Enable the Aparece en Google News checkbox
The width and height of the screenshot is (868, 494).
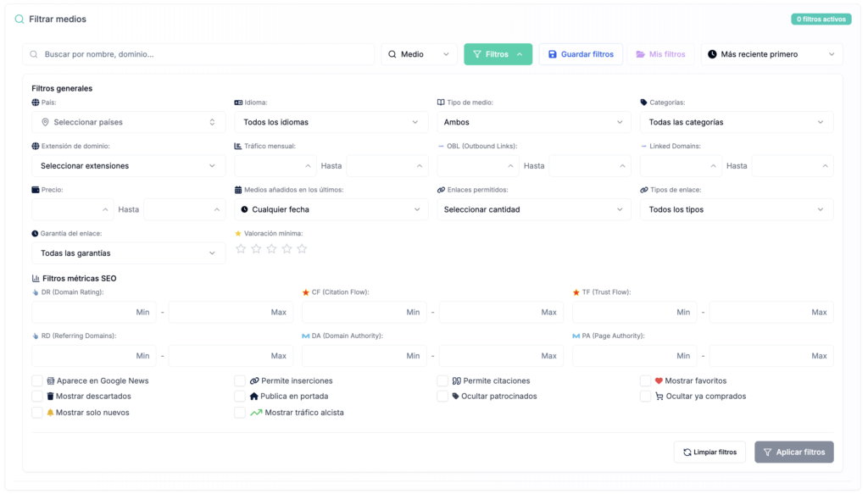(x=37, y=381)
